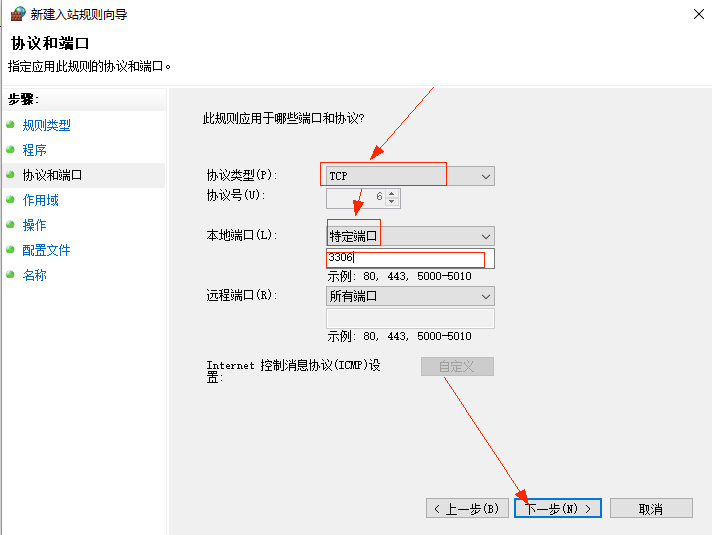Go to the 规则类型 step
The width and height of the screenshot is (712, 535).
(x=46, y=125)
